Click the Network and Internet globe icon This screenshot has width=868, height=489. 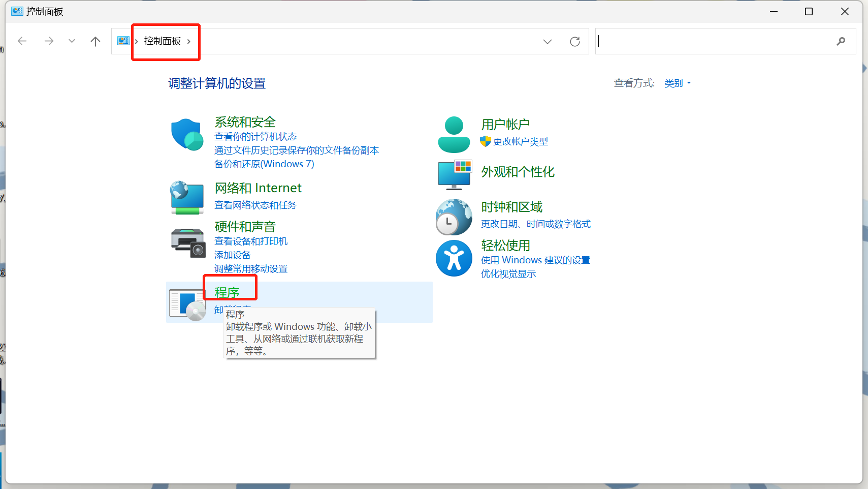(x=187, y=197)
